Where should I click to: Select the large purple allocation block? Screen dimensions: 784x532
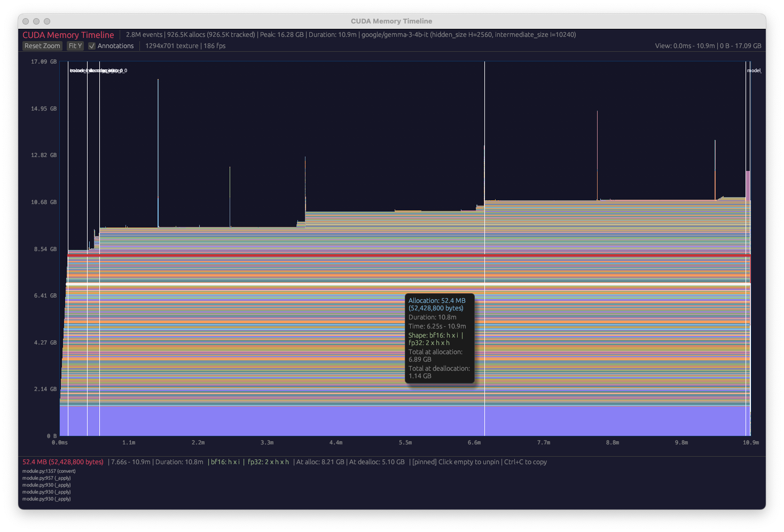tap(320, 421)
